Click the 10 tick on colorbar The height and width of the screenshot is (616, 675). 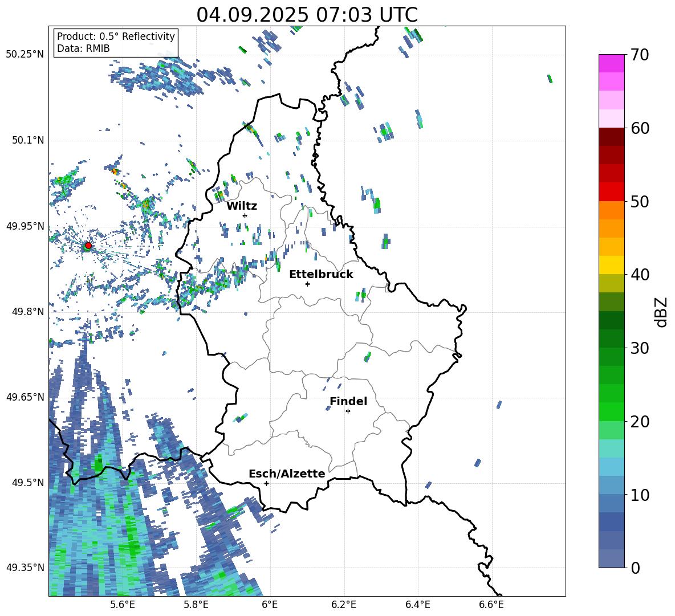[640, 495]
